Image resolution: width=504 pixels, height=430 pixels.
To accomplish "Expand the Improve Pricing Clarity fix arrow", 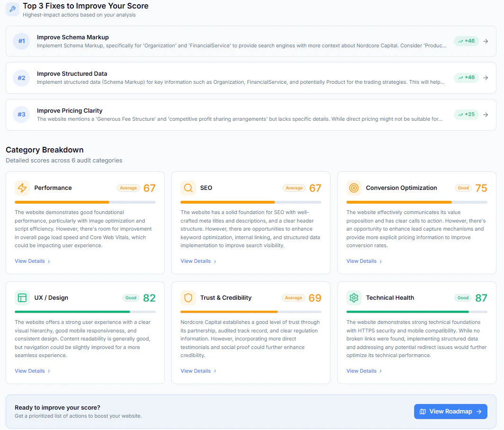I will tap(486, 115).
